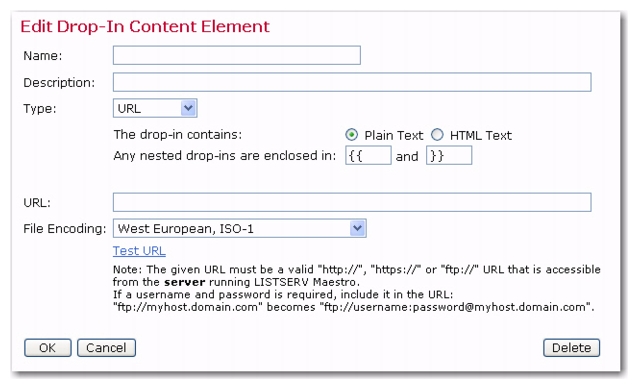This screenshot has height=390, width=638.
Task: Click the 'Plain Text' option label
Action: [x=393, y=135]
